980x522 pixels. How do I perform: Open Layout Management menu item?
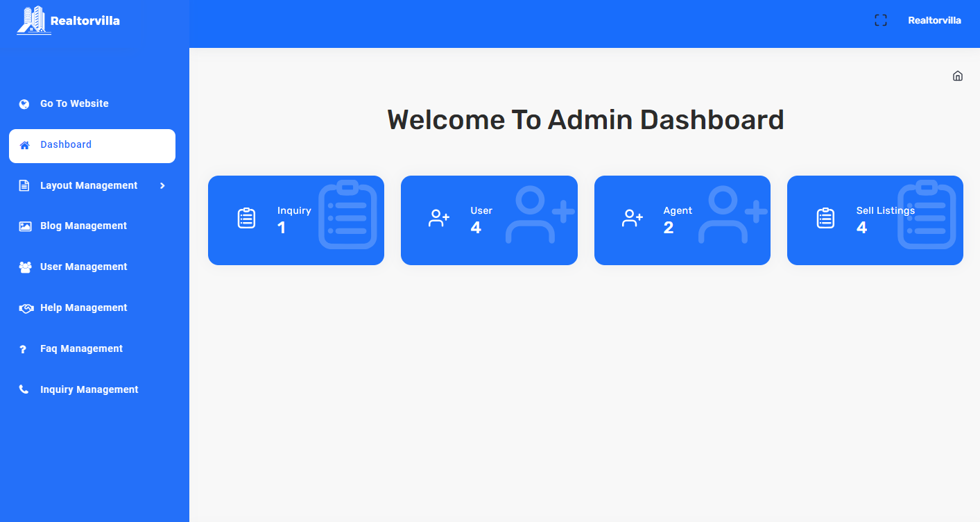coord(89,185)
